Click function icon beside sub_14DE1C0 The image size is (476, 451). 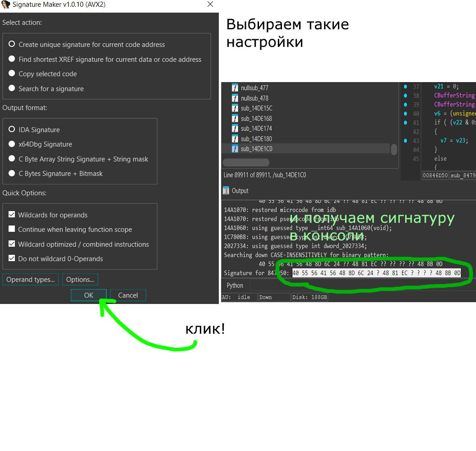(235, 149)
